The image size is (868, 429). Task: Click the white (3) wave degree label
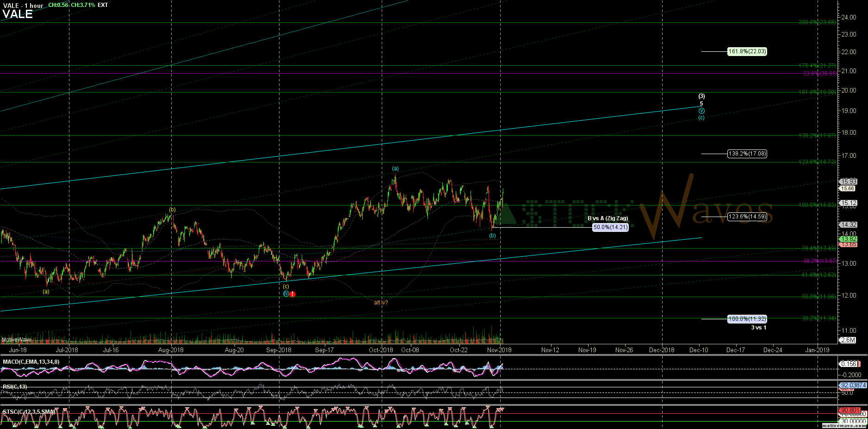coord(701,96)
